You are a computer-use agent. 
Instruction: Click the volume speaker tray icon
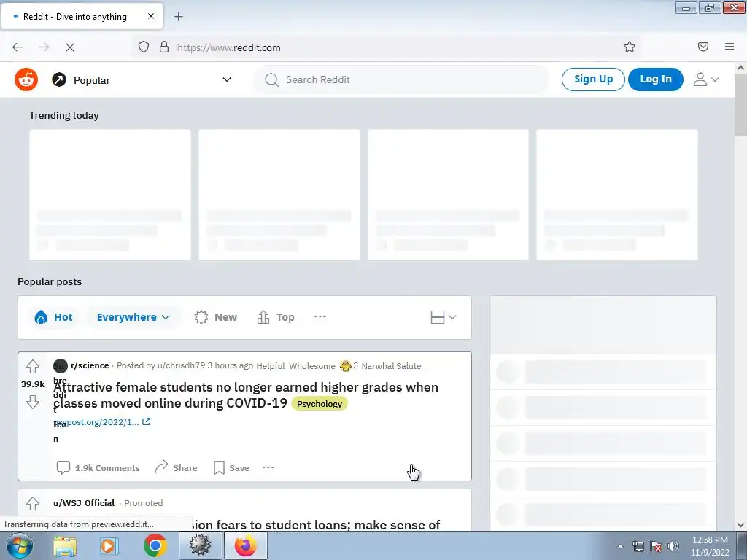pos(673,546)
